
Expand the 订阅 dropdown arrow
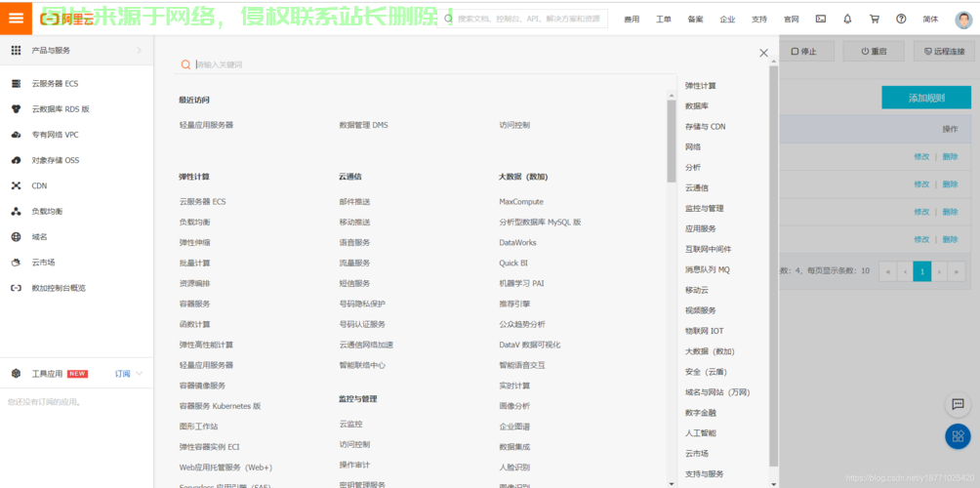click(x=140, y=374)
